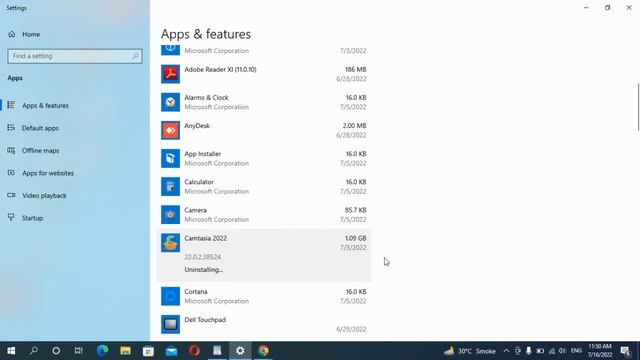Select the Adobe Reader XI (11.0.10) entry
Image resolution: width=640 pixels, height=360 pixels.
pyautogui.click(x=264, y=74)
